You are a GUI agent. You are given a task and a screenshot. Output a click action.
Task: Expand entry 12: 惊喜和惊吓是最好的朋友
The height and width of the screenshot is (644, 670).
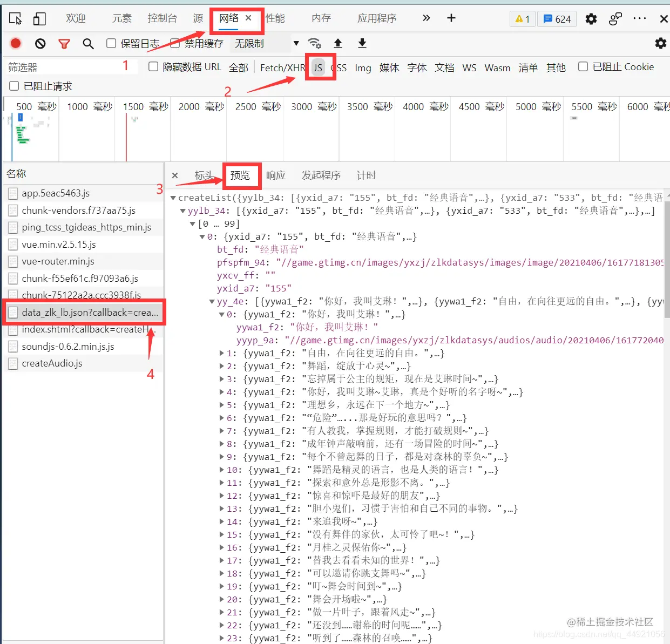coord(222,496)
